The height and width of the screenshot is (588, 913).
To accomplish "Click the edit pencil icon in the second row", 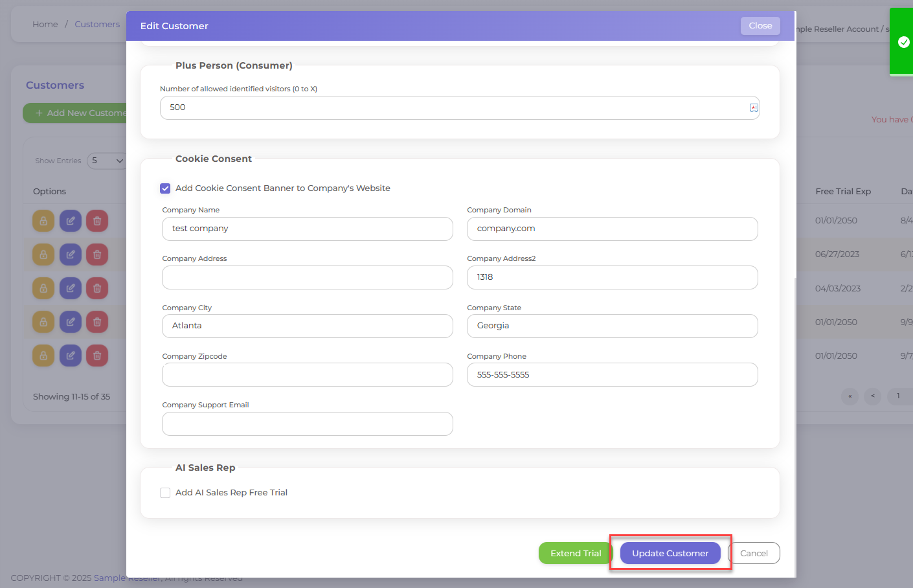I will click(71, 254).
